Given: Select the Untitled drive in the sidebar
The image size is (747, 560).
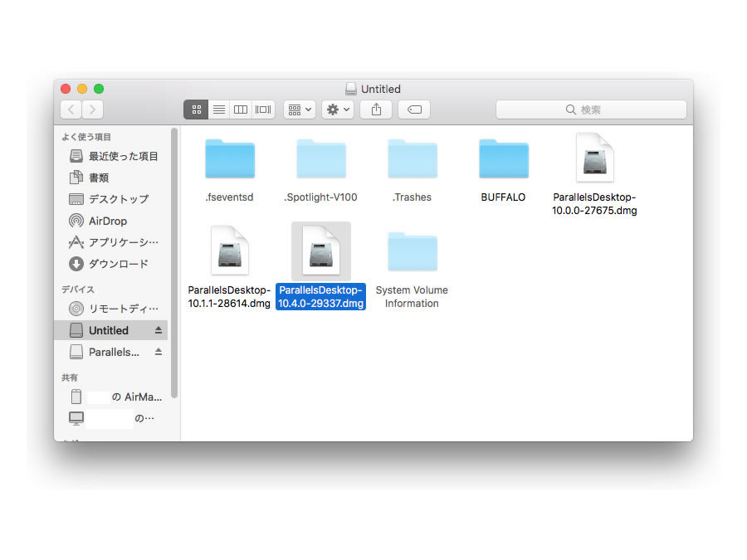Looking at the screenshot, I should coord(109,330).
